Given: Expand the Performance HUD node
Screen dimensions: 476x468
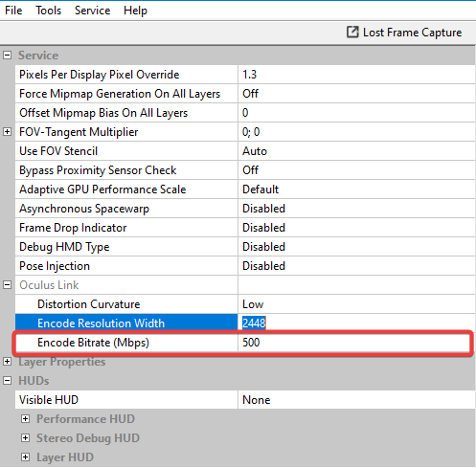Looking at the screenshot, I should pos(25,419).
